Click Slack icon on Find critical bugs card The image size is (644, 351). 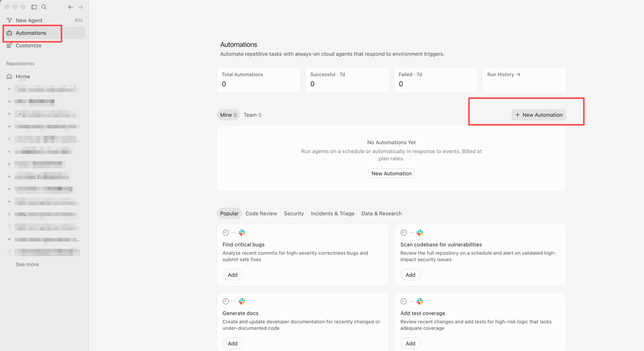tap(242, 233)
